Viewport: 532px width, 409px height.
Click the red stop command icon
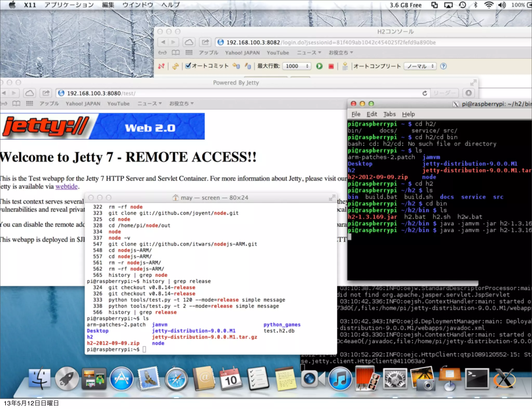(x=331, y=66)
